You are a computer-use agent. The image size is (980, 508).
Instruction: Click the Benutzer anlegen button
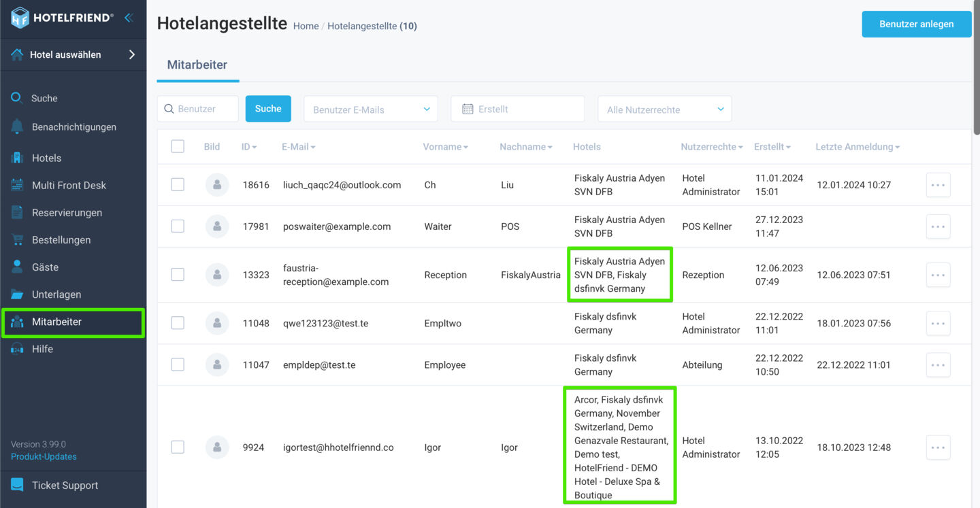tap(916, 24)
